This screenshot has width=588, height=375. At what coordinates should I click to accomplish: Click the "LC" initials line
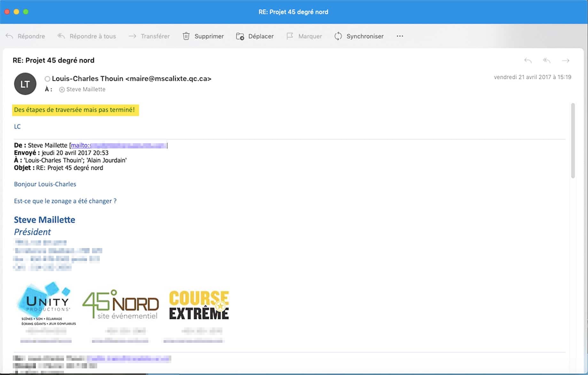click(x=17, y=127)
